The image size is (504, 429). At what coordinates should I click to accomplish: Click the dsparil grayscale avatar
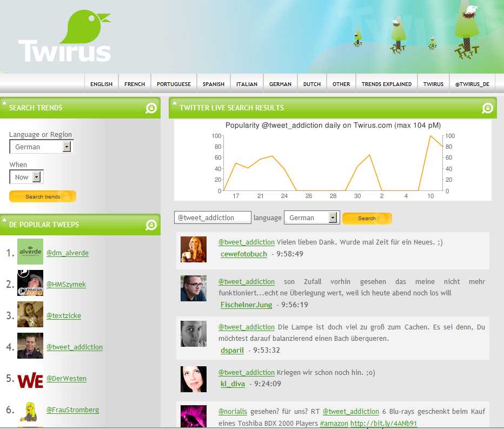tap(194, 333)
